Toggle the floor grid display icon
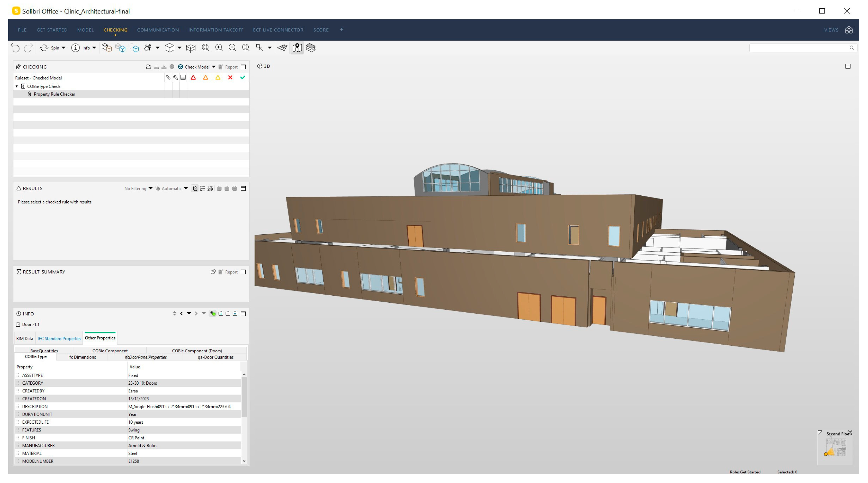This screenshot has height=483, width=868. [282, 48]
